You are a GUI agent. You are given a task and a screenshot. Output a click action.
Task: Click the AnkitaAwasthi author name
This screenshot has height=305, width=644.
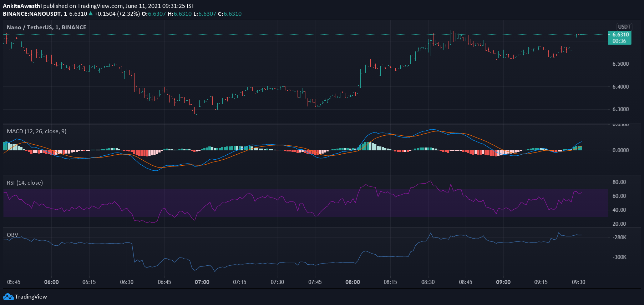22,6
